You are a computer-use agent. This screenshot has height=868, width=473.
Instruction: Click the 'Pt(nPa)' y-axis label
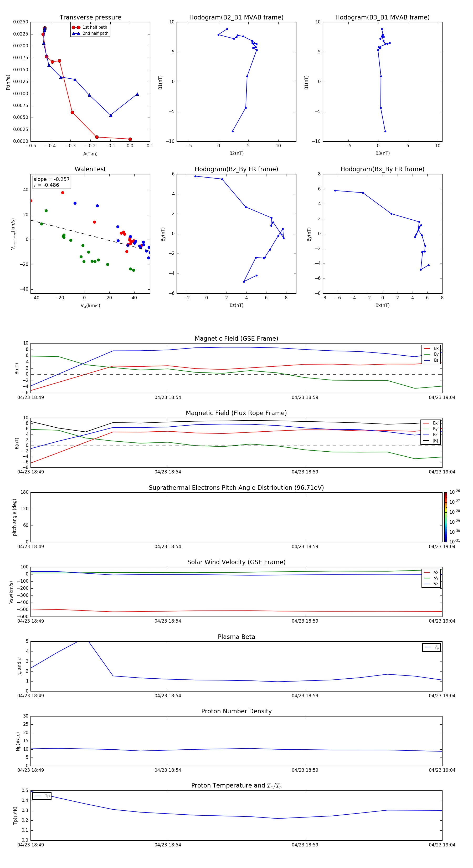click(x=8, y=82)
